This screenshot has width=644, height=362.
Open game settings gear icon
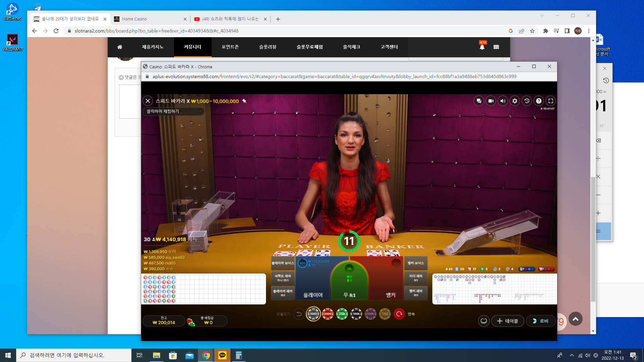pyautogui.click(x=515, y=101)
